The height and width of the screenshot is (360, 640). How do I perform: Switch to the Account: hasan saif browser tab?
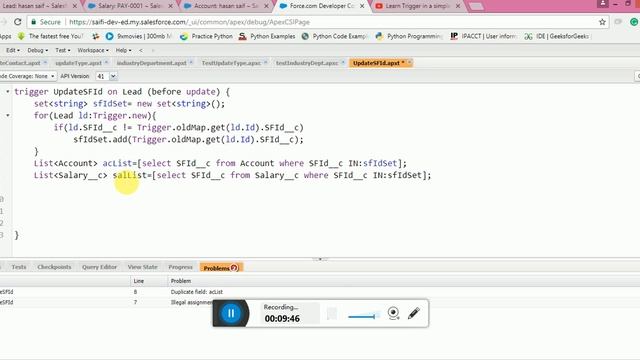click(x=226, y=6)
